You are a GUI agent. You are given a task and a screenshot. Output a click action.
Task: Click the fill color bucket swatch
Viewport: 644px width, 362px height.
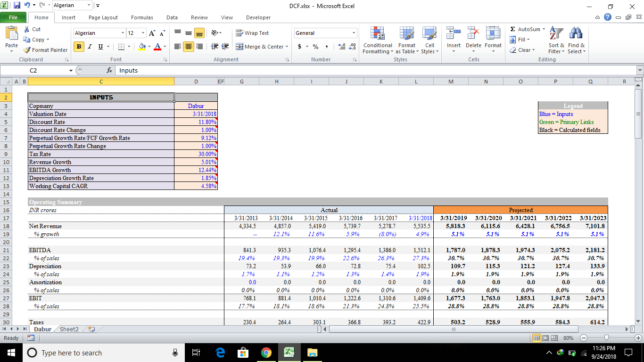(143, 47)
